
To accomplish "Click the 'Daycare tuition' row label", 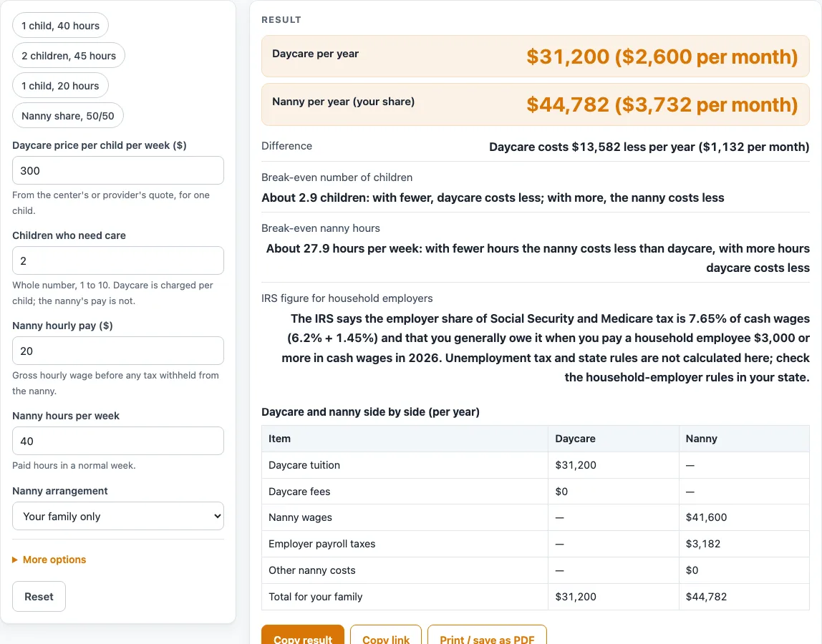I will 304,465.
